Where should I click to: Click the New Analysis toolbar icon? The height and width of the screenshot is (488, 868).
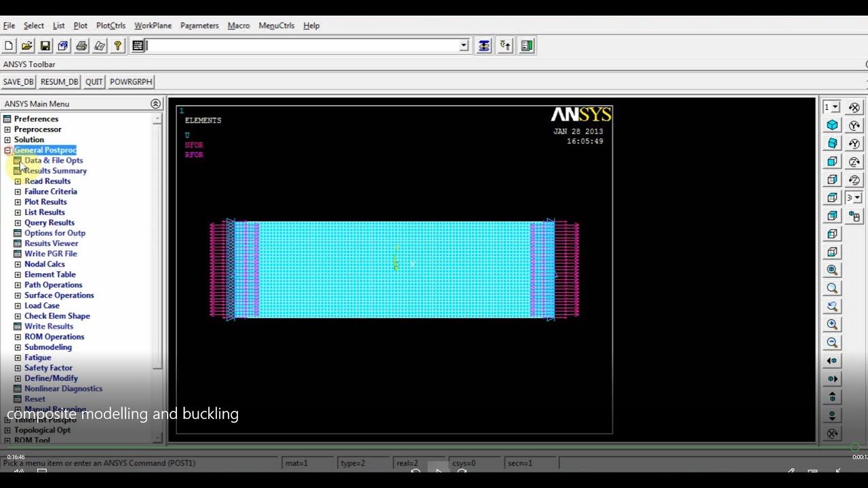[9, 46]
